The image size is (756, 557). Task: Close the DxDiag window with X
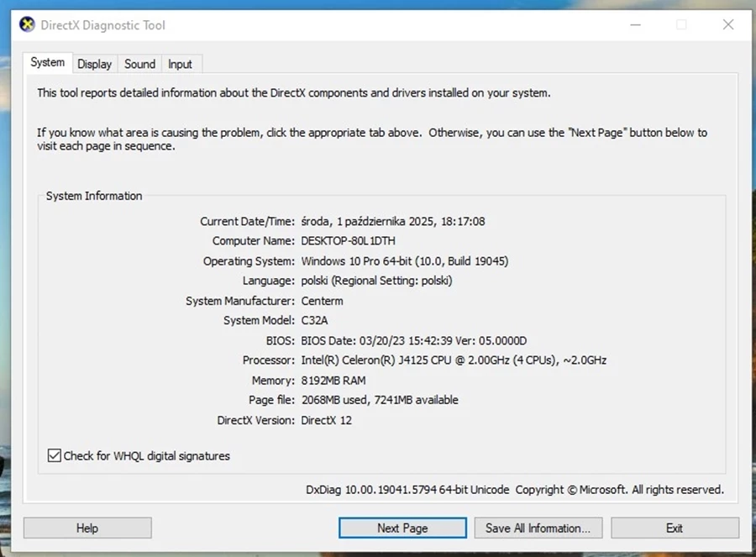[x=727, y=25]
